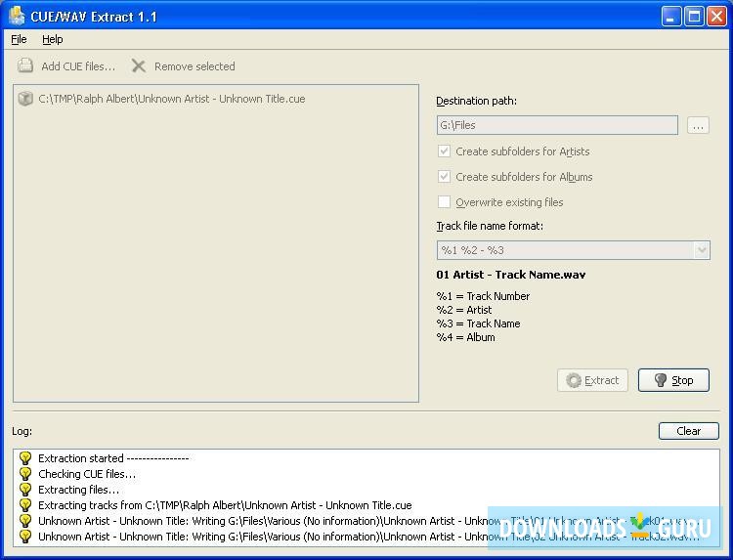Click lightbulb icon beside 'Extraction started'
Screen dimensions: 733x560
coord(25,458)
